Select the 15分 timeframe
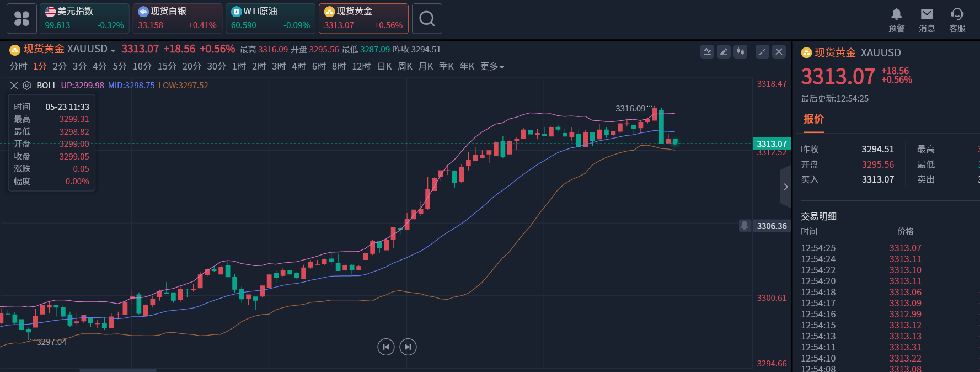 (167, 66)
